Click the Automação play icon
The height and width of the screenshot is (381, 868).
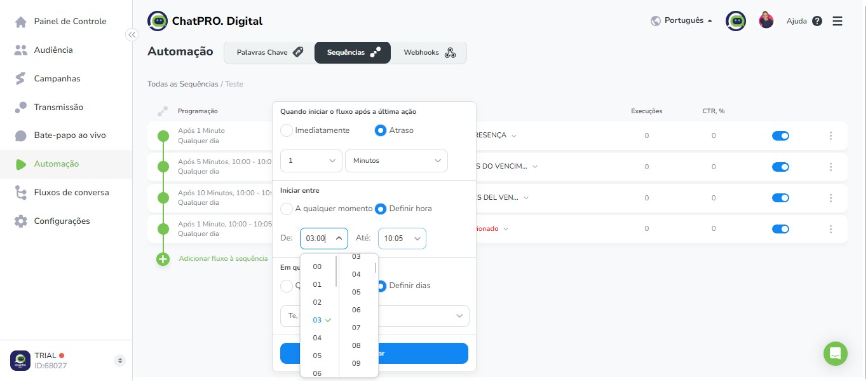21,164
